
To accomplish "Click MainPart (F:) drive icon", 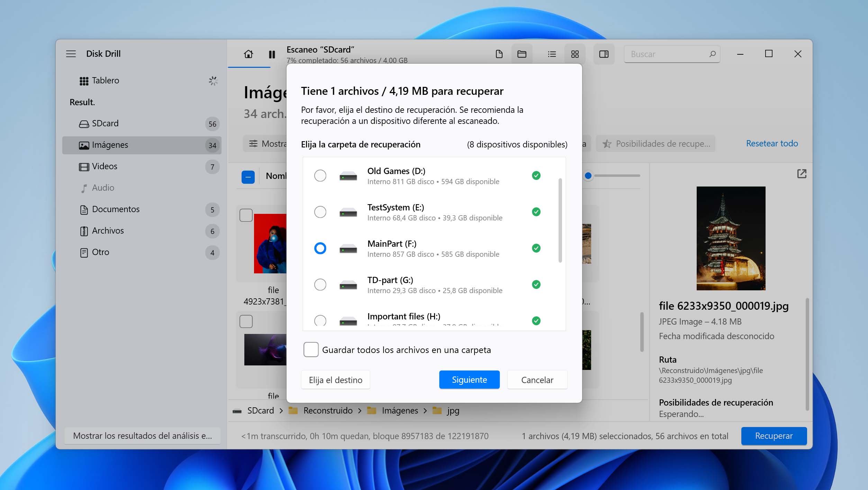I will click(x=348, y=249).
